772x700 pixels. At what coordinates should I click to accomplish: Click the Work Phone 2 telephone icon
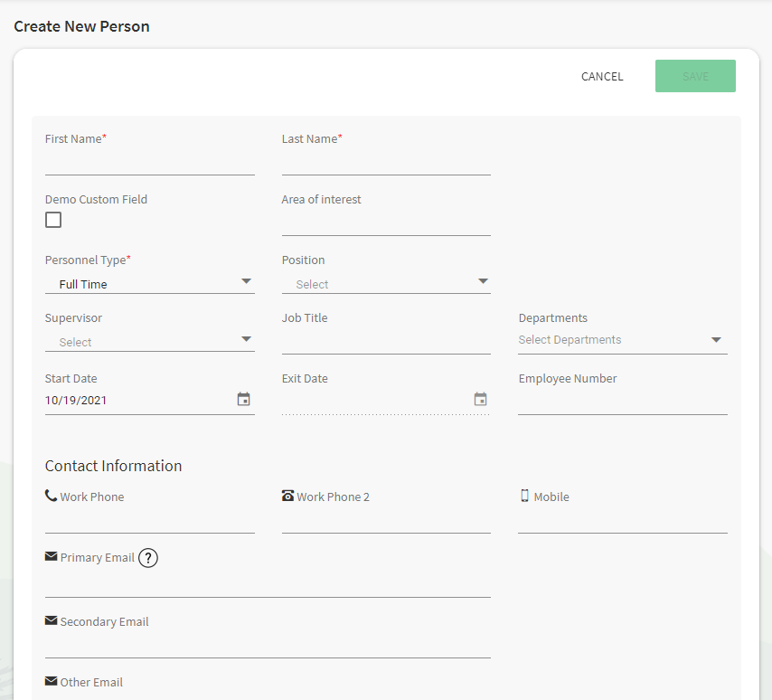pyautogui.click(x=288, y=495)
